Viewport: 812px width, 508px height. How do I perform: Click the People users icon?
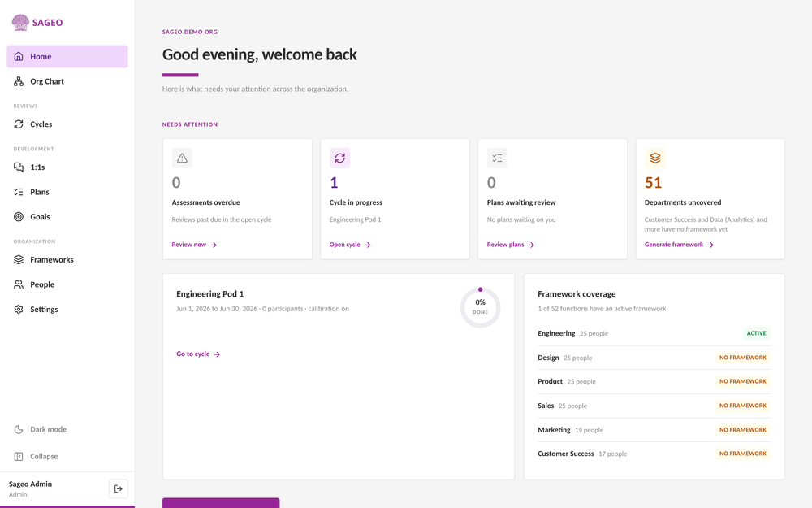click(x=19, y=284)
